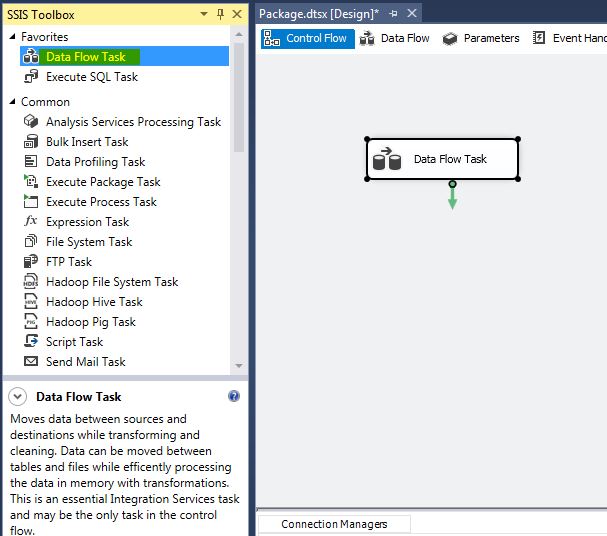Image resolution: width=607 pixels, height=536 pixels.
Task: Pin the SSIS Toolbox panel
Action: pyautogui.click(x=220, y=14)
